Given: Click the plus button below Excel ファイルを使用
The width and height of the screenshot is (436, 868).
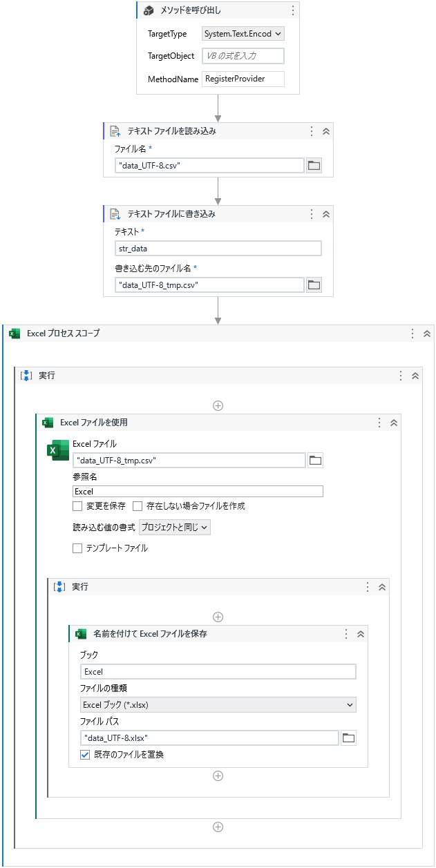Looking at the screenshot, I should click(x=218, y=827).
